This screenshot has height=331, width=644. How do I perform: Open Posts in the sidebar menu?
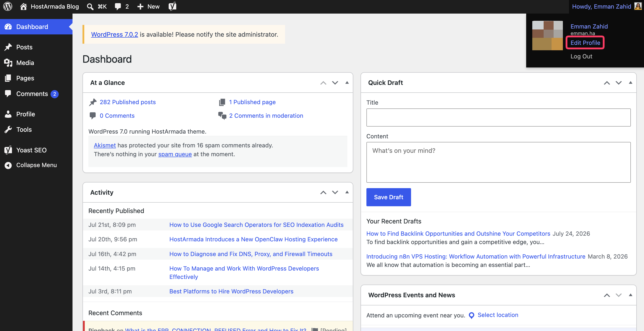tap(36, 47)
